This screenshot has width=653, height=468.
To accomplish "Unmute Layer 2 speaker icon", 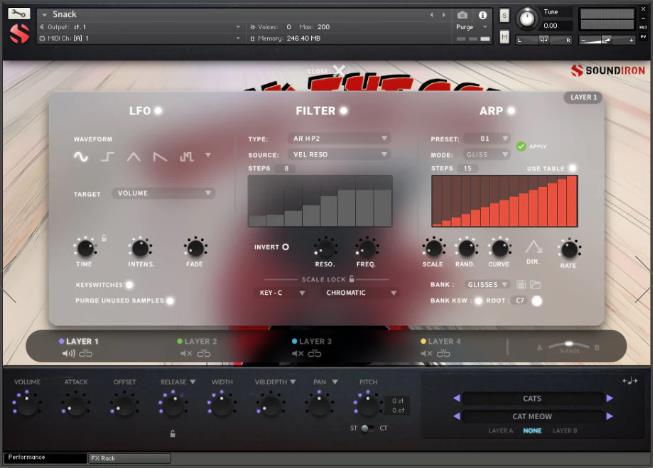I will [185, 353].
